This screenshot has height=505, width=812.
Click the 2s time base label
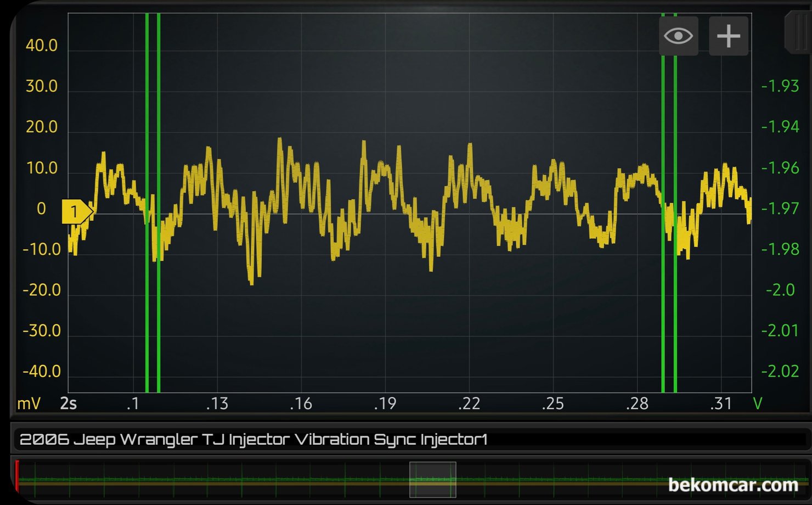coord(69,404)
